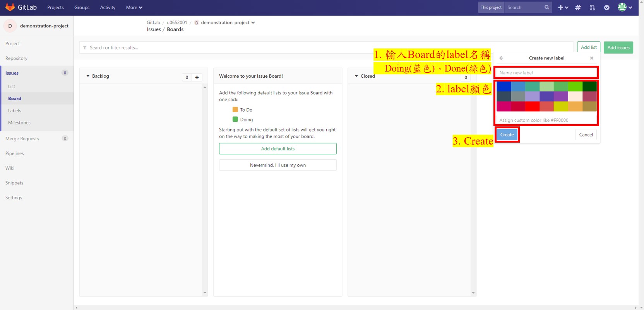This screenshot has width=644, height=310.
Task: Pick the light lavender color swatch
Action: click(x=532, y=96)
